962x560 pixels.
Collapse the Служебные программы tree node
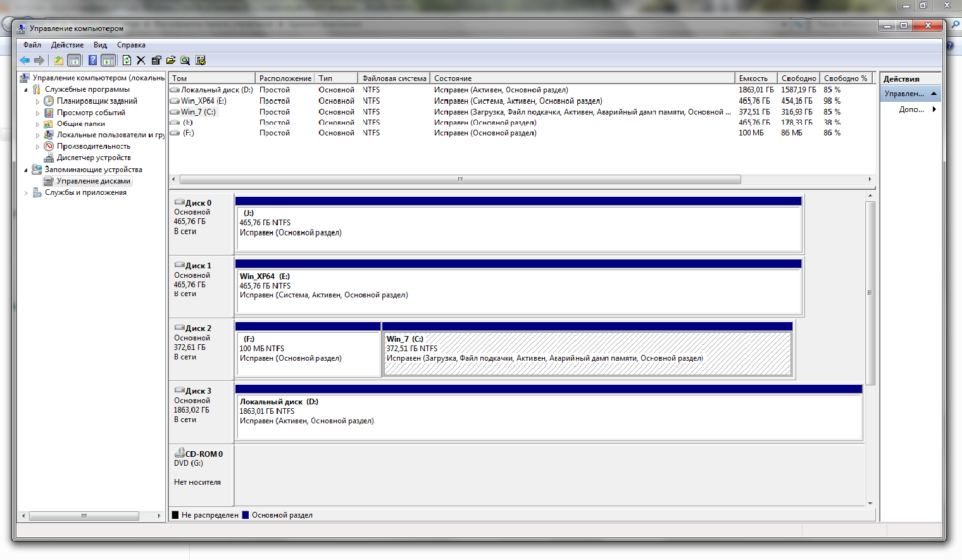(26, 90)
